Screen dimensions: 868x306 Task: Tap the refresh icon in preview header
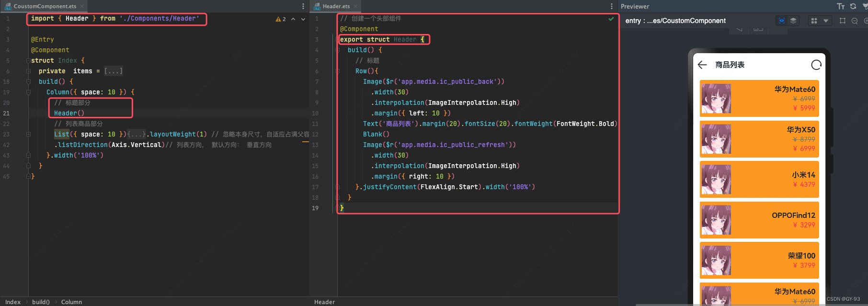tap(816, 65)
